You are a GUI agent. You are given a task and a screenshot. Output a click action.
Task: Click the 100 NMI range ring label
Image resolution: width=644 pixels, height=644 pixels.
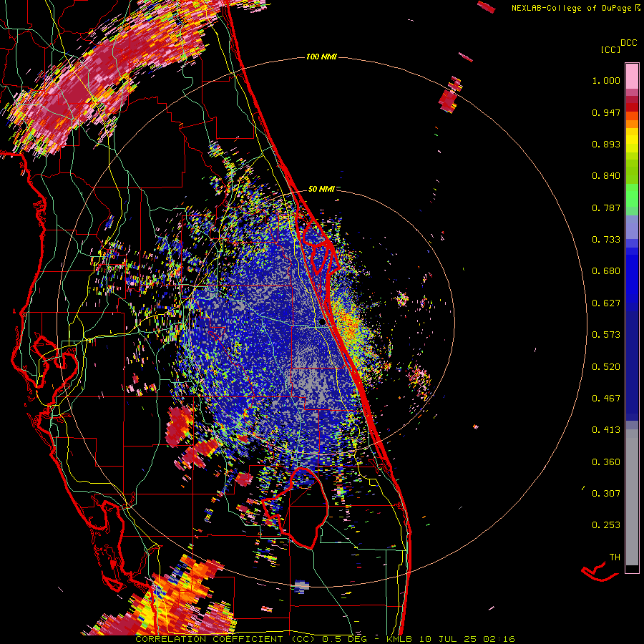321,57
